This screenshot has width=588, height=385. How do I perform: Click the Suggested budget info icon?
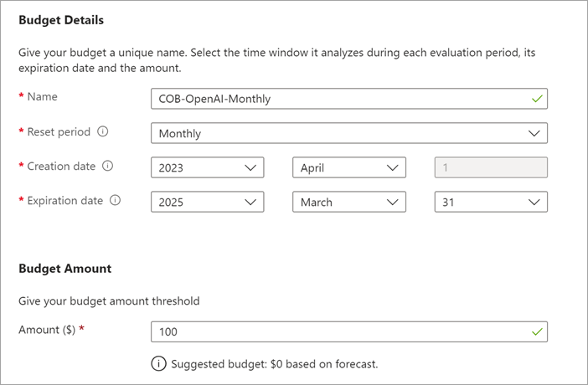157,364
